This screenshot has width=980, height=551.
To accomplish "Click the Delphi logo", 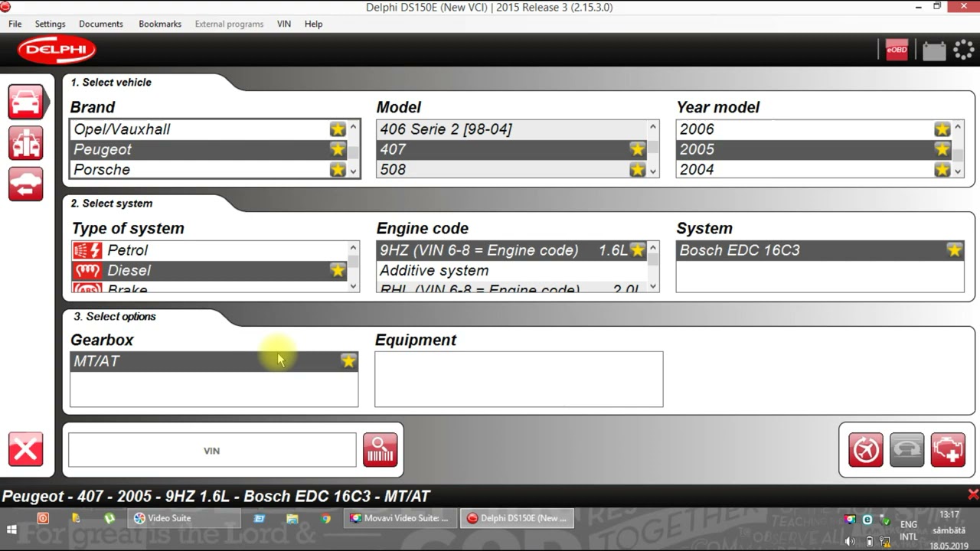I will [57, 51].
